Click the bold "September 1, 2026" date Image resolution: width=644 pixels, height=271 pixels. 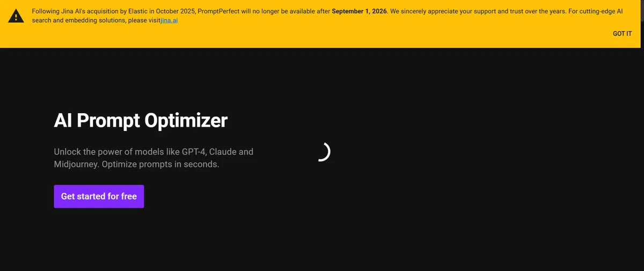[359, 11]
